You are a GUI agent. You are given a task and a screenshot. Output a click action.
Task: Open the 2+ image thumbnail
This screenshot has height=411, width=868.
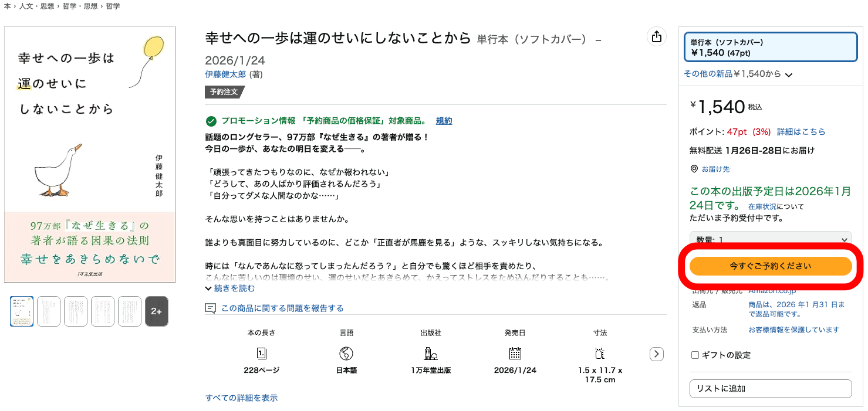(x=156, y=311)
